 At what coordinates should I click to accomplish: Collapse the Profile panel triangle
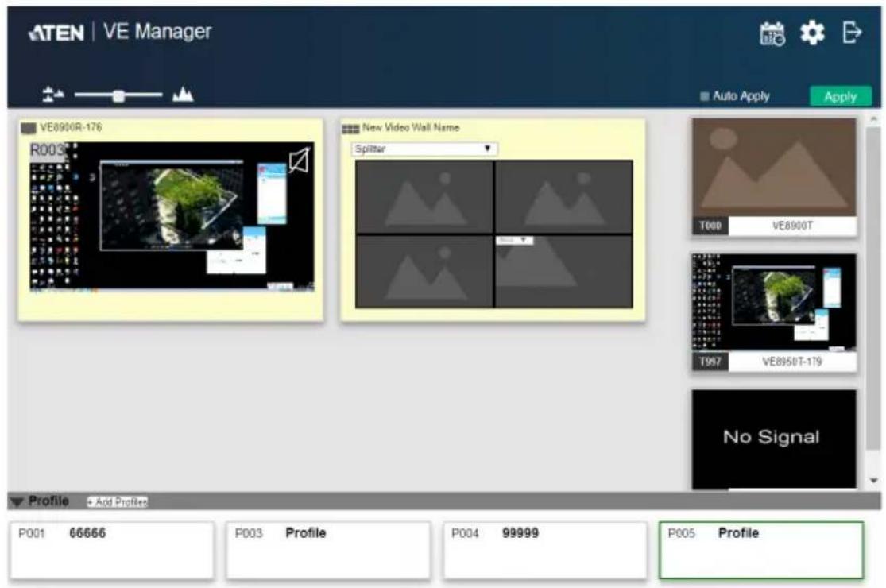(17, 501)
